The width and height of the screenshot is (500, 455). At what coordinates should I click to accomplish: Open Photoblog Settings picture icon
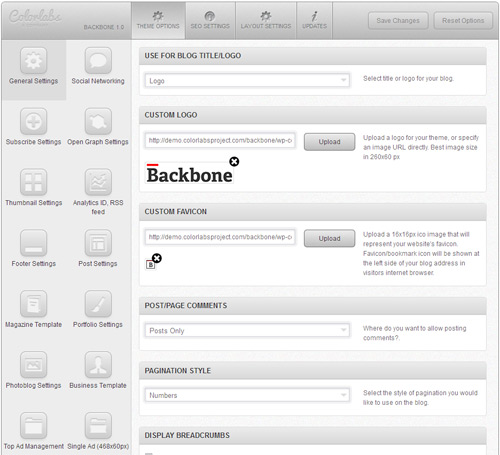33,365
